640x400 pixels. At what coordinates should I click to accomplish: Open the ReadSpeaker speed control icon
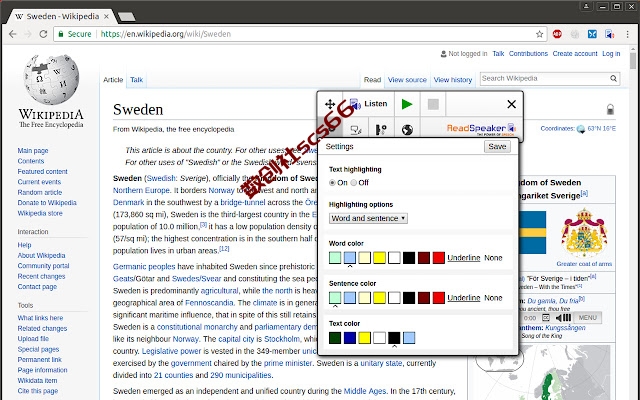(x=381, y=130)
